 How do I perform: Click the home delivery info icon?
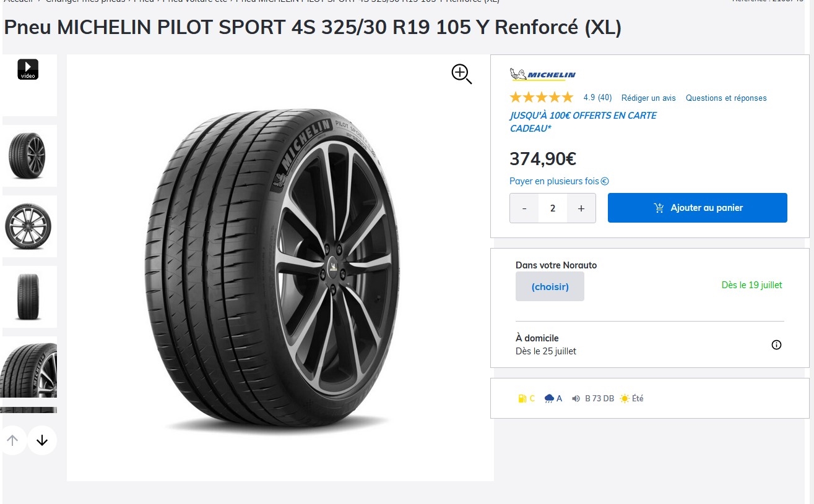pyautogui.click(x=776, y=344)
